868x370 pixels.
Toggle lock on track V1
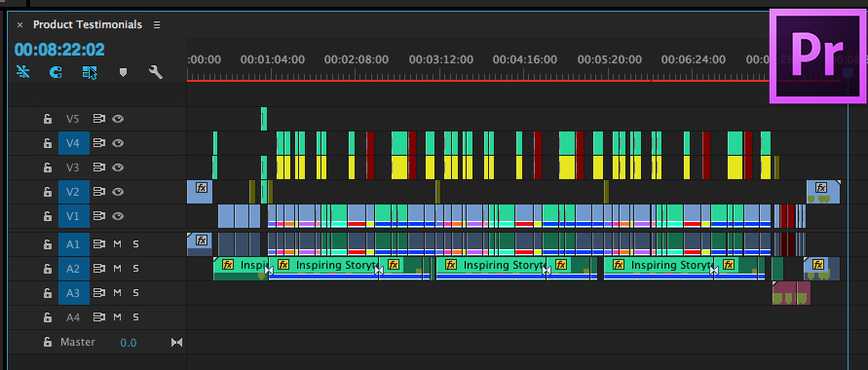pyautogui.click(x=48, y=216)
